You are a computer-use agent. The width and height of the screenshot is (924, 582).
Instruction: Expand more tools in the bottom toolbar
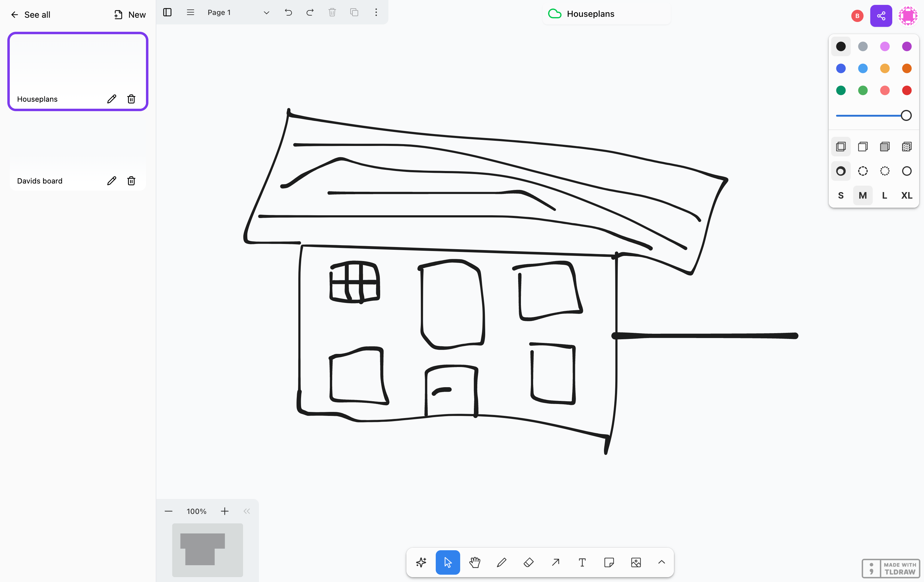tap(661, 562)
